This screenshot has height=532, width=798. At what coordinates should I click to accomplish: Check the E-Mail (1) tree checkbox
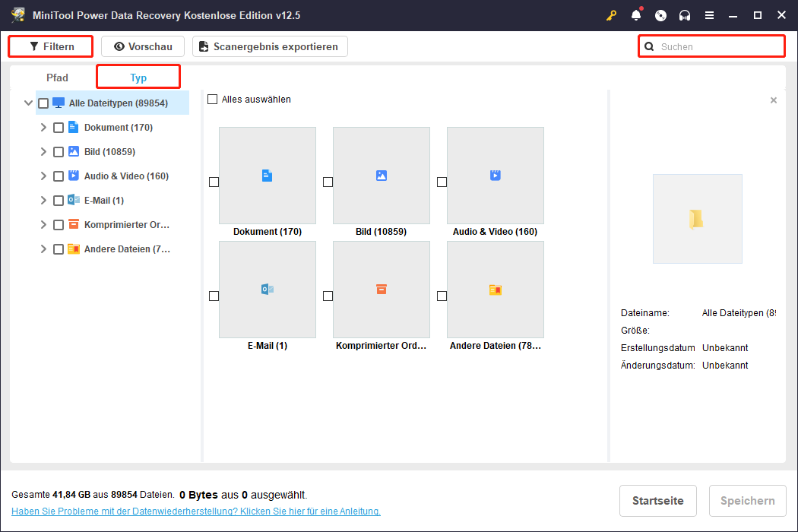(59, 201)
